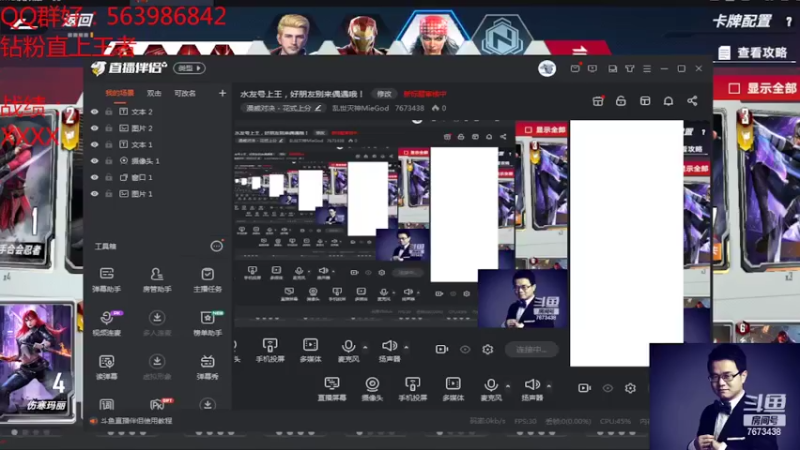Open 主播任务 tool in toolbox
This screenshot has height=450, width=800.
pos(207,280)
